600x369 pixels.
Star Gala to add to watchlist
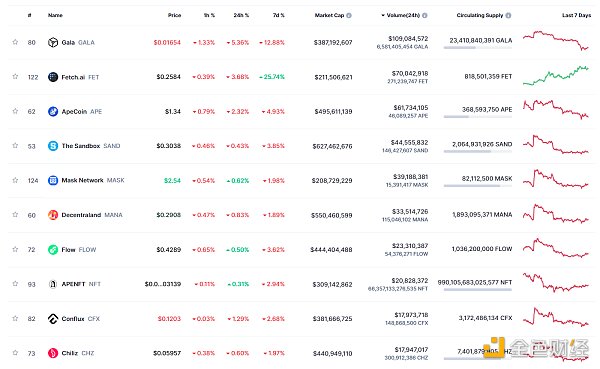[x=15, y=42]
